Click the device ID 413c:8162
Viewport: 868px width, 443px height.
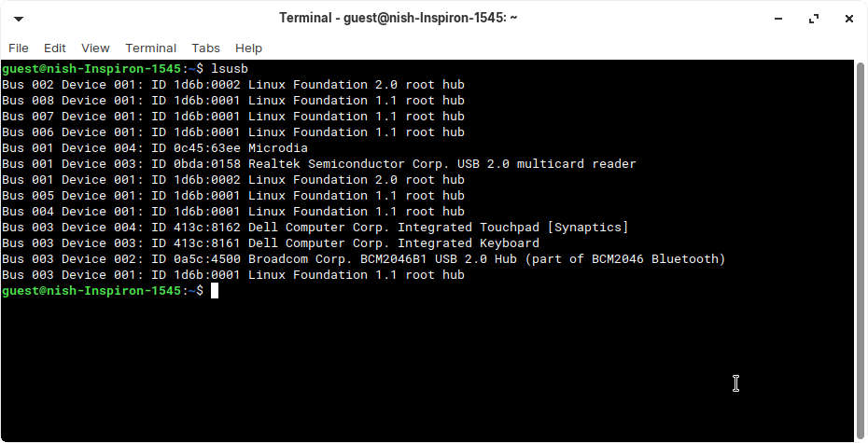[x=207, y=228]
